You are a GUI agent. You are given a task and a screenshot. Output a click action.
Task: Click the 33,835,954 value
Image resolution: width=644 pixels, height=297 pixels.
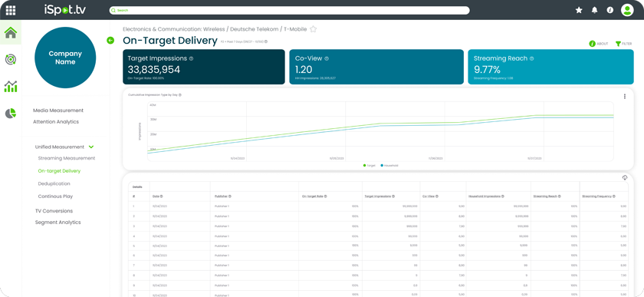point(153,70)
